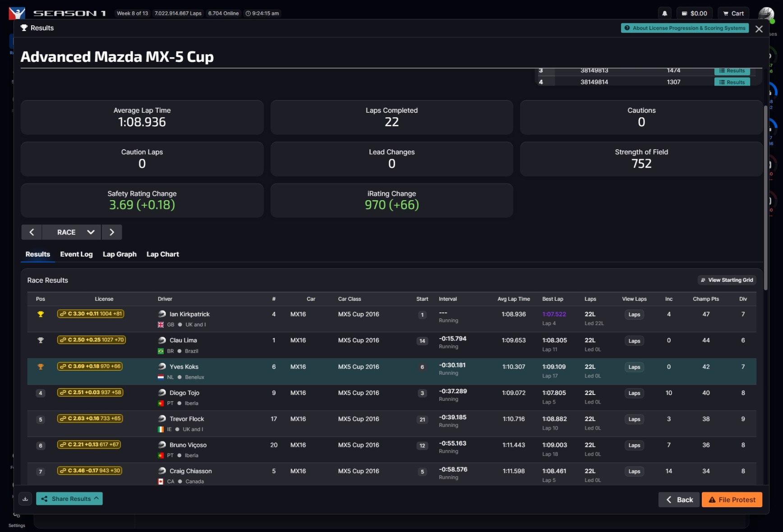
Task: View Laps for Diogo Tojo
Action: pyautogui.click(x=634, y=393)
